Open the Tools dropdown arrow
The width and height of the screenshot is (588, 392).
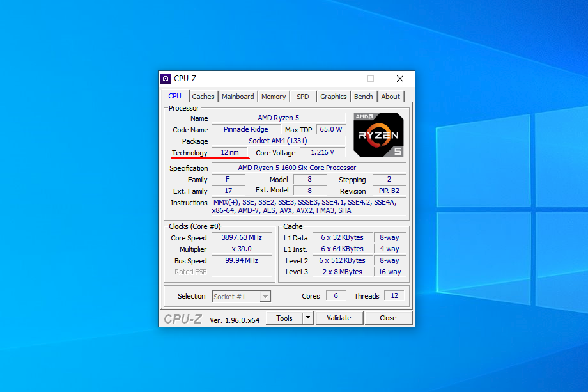tap(307, 318)
